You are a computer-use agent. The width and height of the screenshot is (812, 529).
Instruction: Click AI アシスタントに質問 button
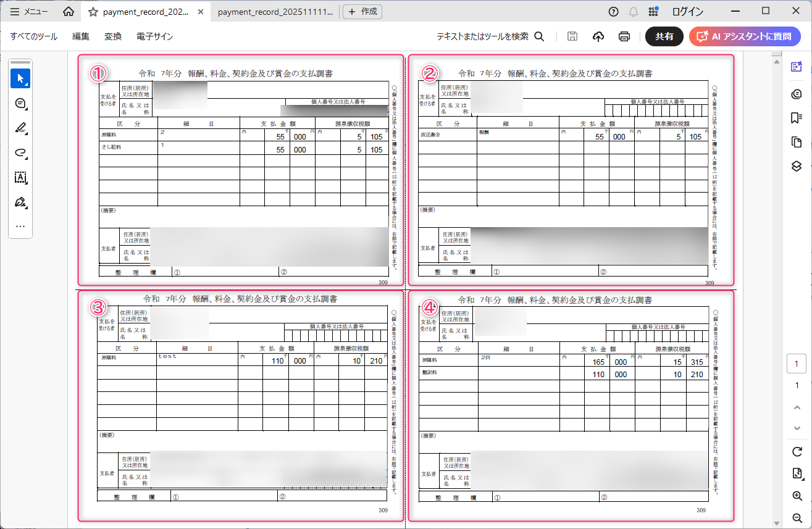point(745,36)
